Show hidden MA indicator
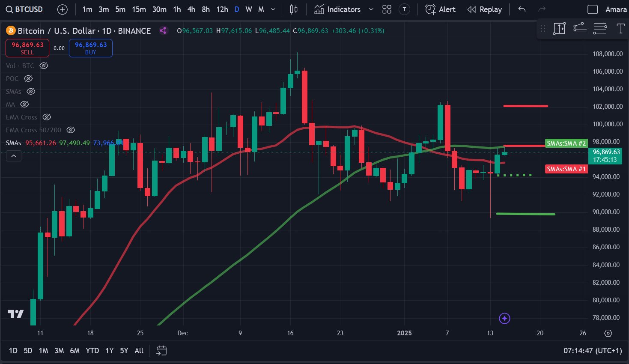The height and width of the screenshot is (364, 629). pyautogui.click(x=24, y=104)
